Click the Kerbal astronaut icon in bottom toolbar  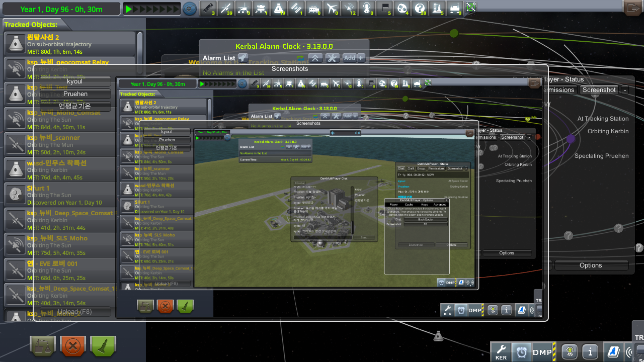(x=570, y=352)
